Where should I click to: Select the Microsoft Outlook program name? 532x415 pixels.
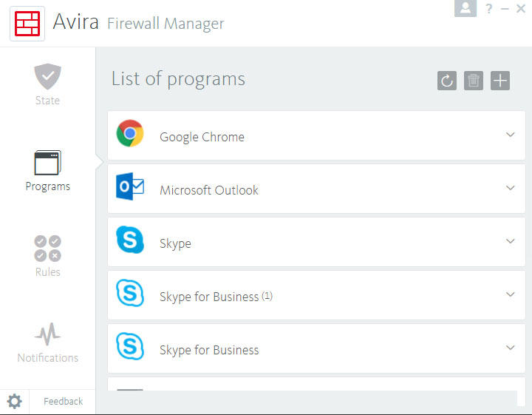tap(209, 190)
